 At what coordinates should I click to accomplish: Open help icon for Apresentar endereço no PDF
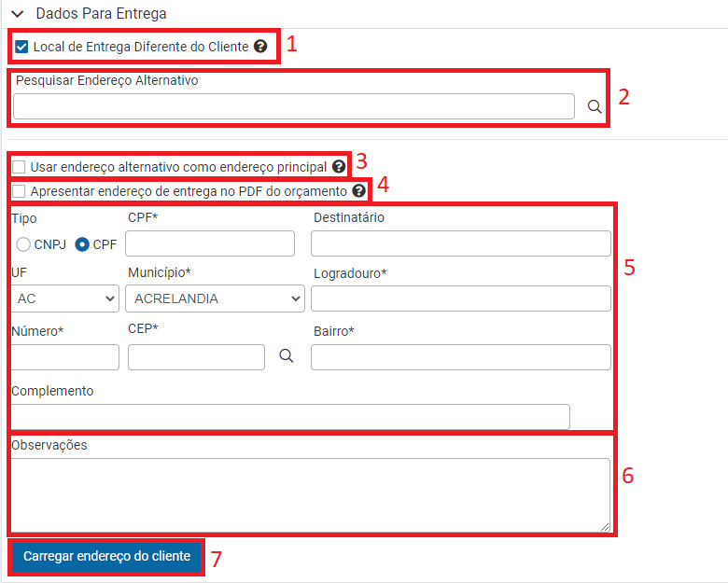pos(358,191)
